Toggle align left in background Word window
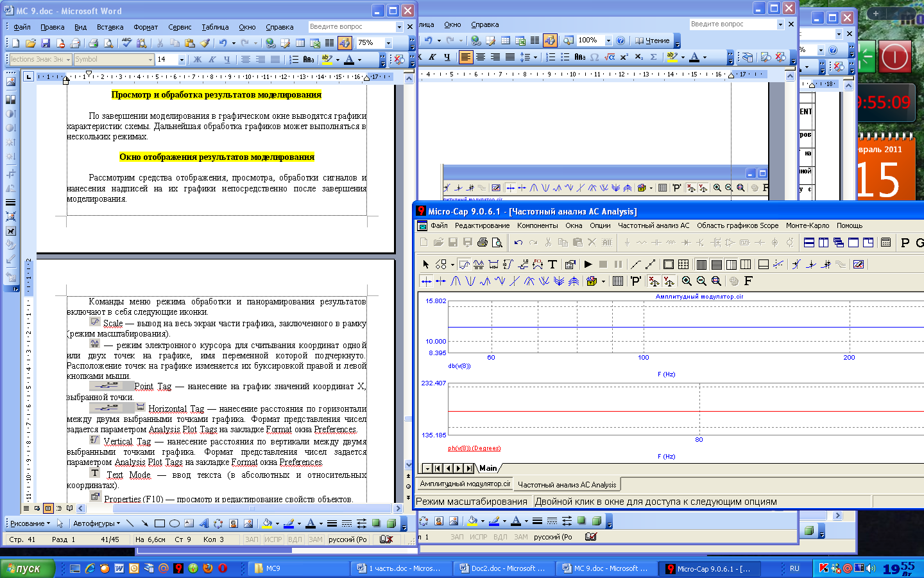Image resolution: width=924 pixels, height=578 pixels. tap(466, 57)
